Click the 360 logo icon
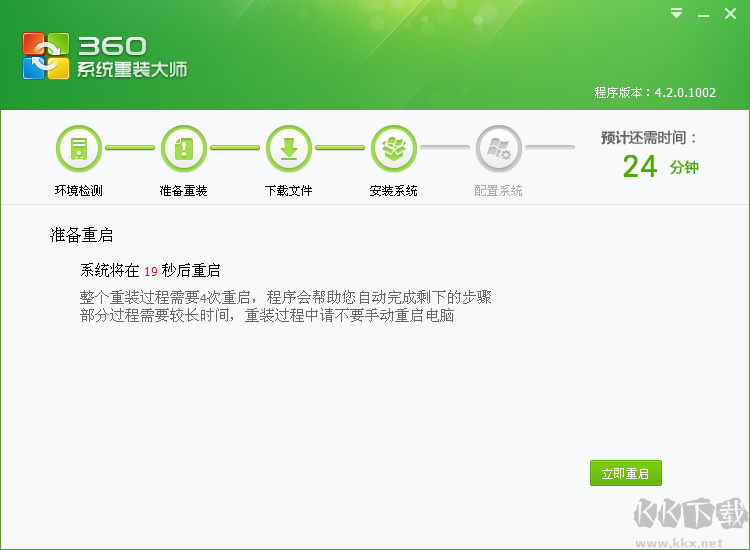The height and width of the screenshot is (550, 750). click(46, 56)
